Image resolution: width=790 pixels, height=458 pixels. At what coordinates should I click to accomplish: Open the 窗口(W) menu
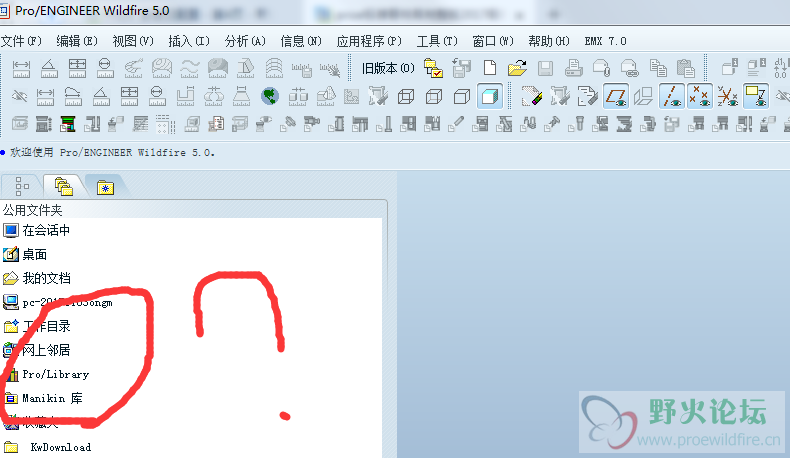(493, 41)
